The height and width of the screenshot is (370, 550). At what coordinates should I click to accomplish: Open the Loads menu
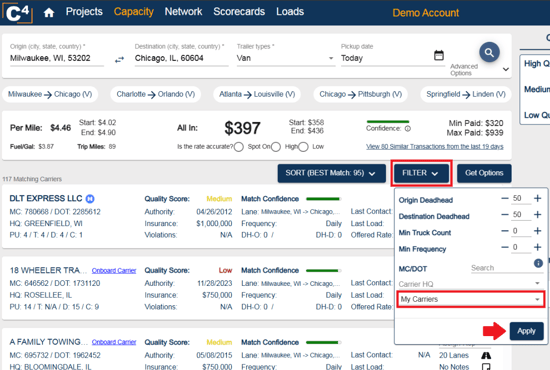pos(290,12)
